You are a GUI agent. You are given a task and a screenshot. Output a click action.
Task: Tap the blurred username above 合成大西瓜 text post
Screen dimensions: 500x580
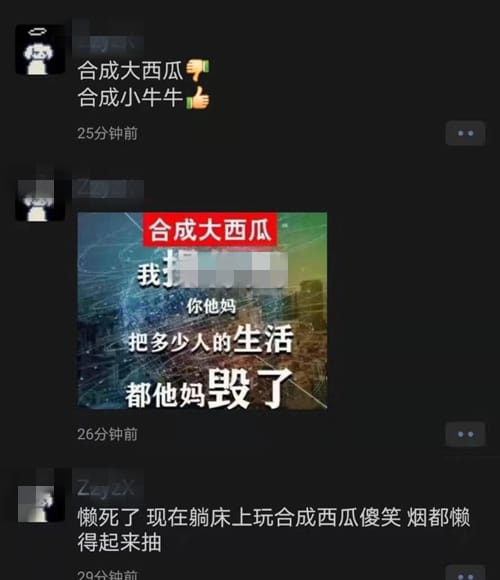coord(108,44)
